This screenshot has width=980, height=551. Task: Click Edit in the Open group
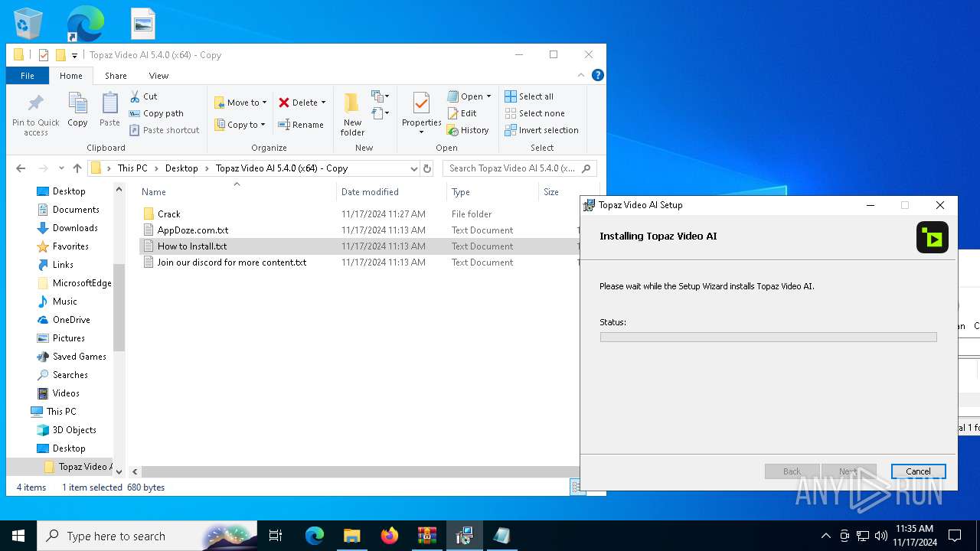pos(462,113)
